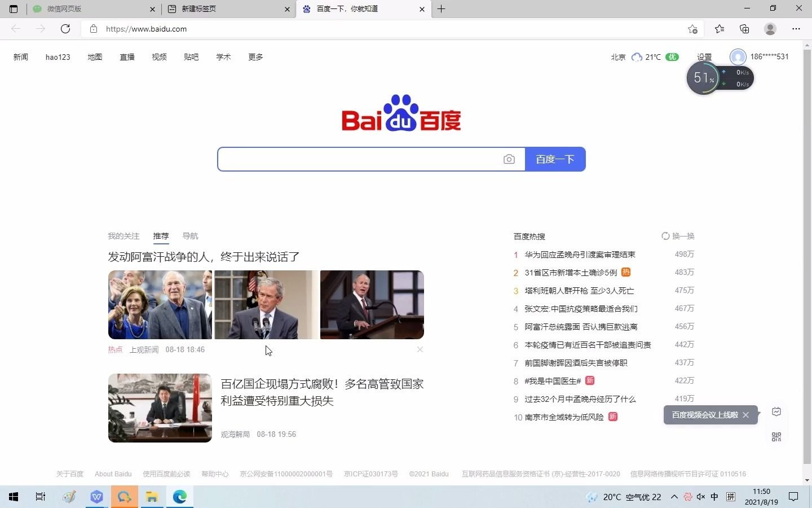The height and width of the screenshot is (508, 812).
Task: Open the 更多 menu in Baidu nav
Action: pos(255,57)
